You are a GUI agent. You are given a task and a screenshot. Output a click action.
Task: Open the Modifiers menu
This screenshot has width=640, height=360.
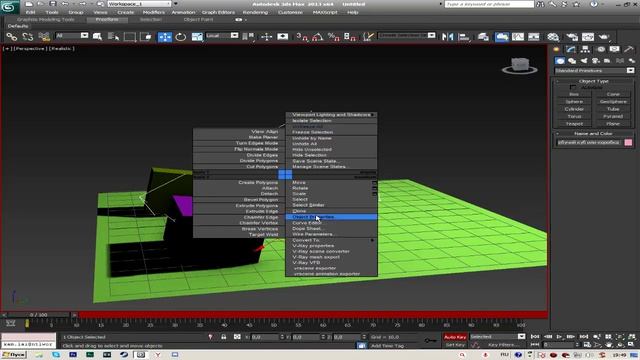point(154,12)
